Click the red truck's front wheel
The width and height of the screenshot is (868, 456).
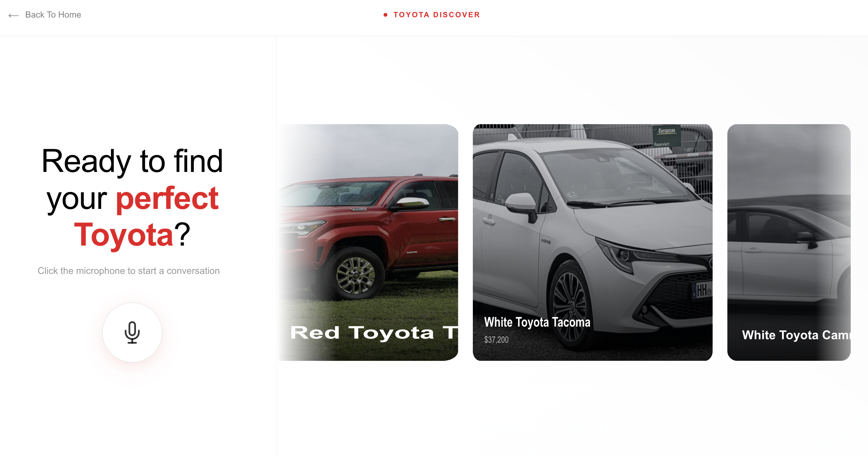pos(355,275)
